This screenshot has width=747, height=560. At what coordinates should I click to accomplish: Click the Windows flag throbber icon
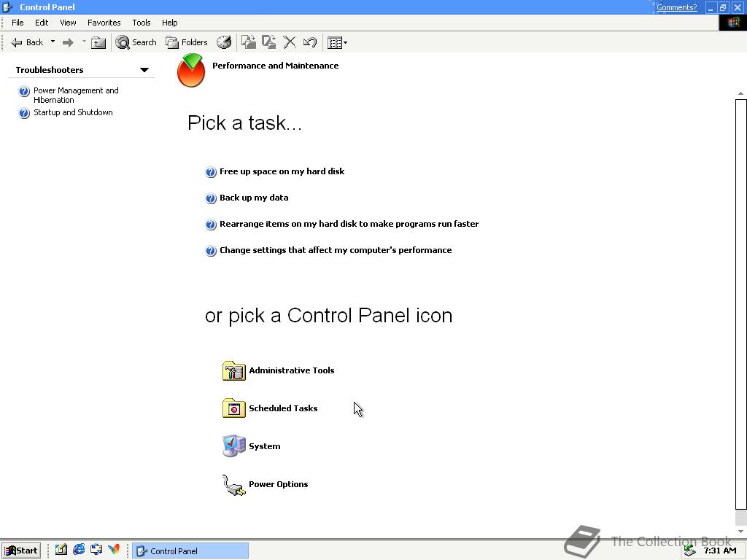coord(732,23)
